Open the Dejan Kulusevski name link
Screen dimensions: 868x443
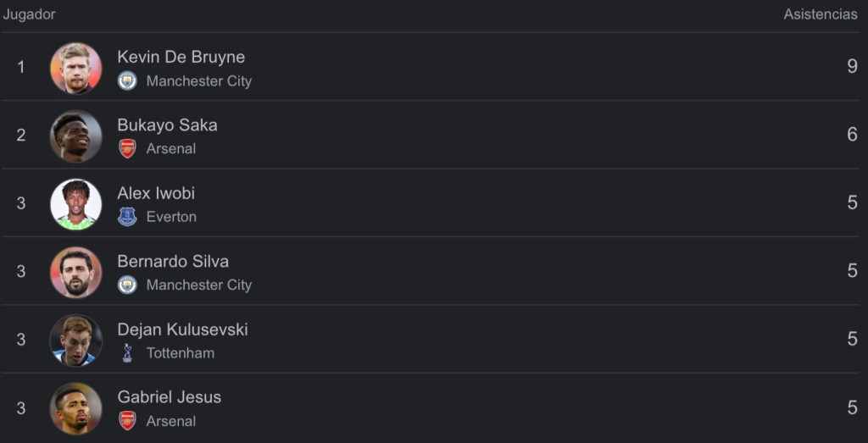click(182, 329)
